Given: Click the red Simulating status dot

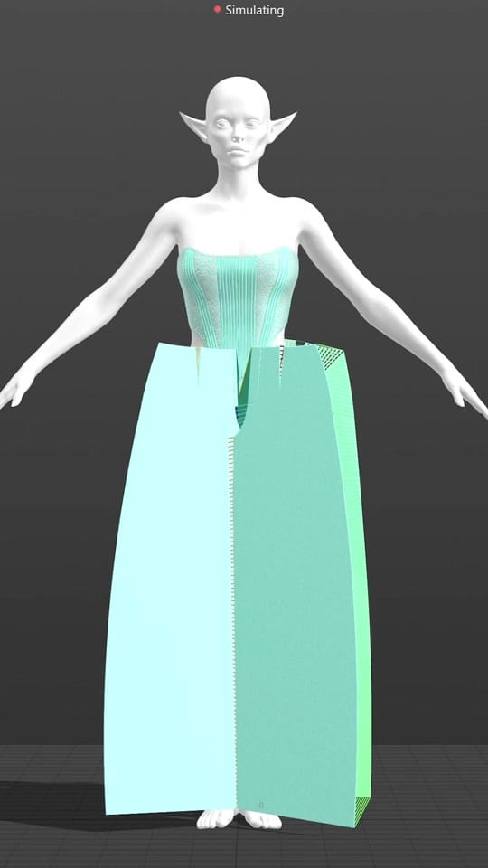Looking at the screenshot, I should pos(218,9).
